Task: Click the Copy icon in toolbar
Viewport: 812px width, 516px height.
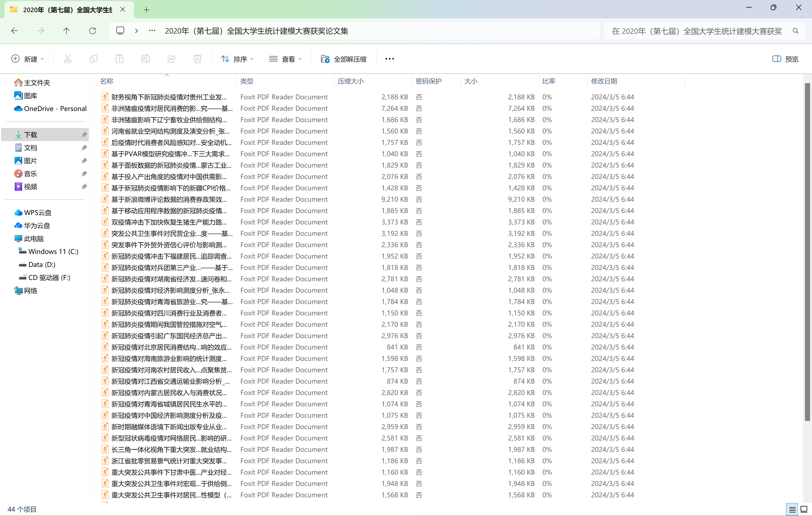Action: [93, 59]
